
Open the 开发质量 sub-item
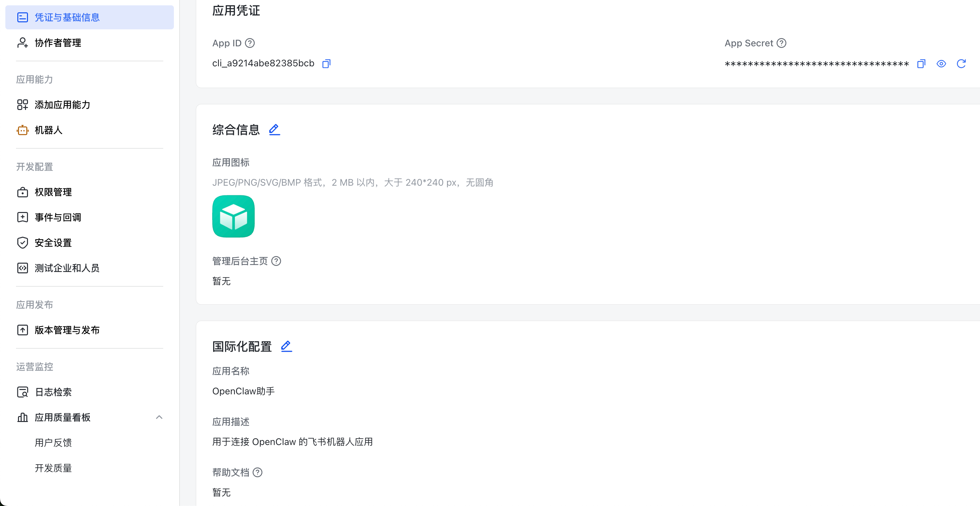pos(53,468)
